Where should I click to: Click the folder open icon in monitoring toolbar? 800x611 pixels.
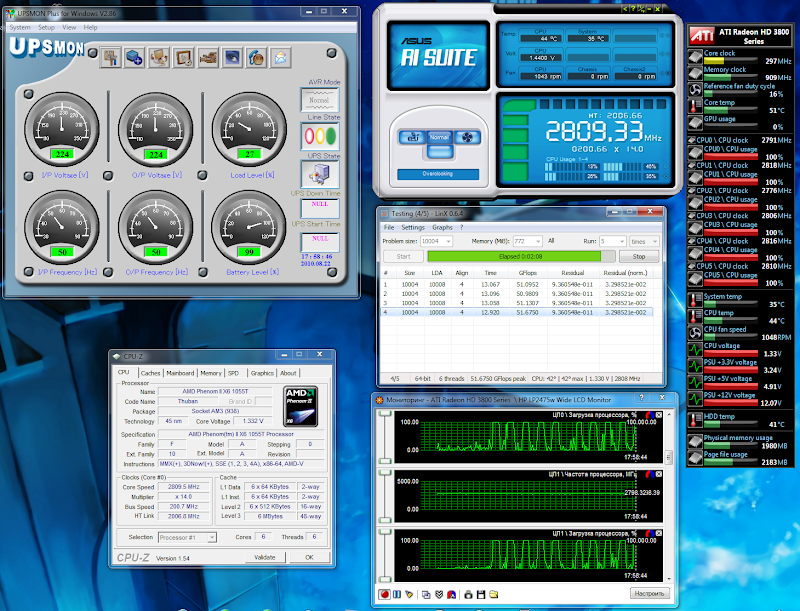click(x=493, y=594)
